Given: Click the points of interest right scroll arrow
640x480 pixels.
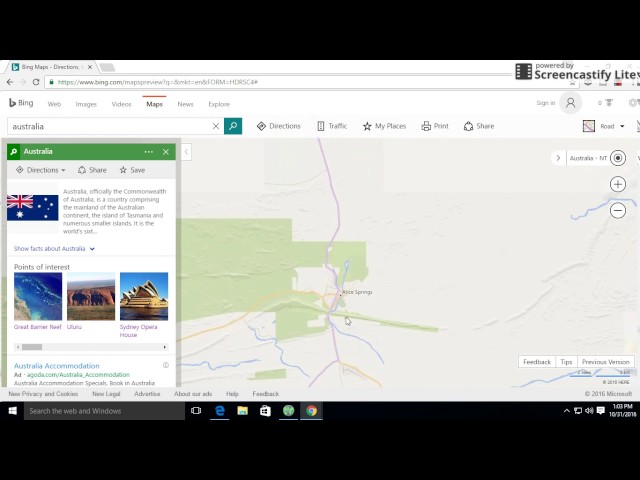Looking at the screenshot, I should (164, 347).
